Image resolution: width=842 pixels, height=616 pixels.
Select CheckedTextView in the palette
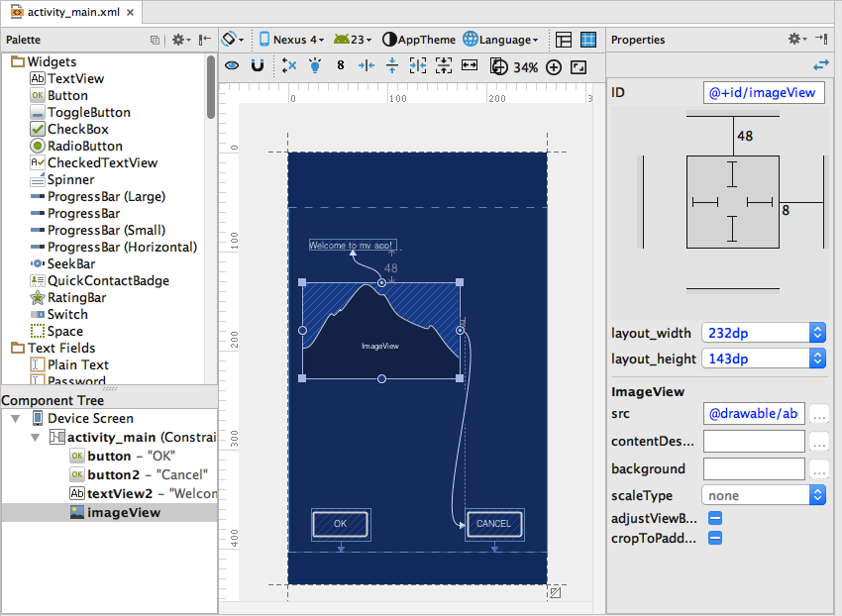tap(94, 162)
